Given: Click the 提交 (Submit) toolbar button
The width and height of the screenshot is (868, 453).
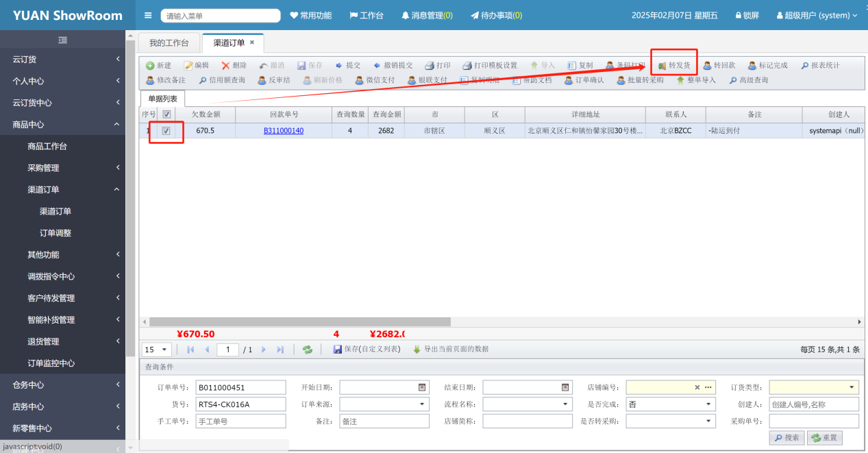Looking at the screenshot, I should pyautogui.click(x=347, y=65).
